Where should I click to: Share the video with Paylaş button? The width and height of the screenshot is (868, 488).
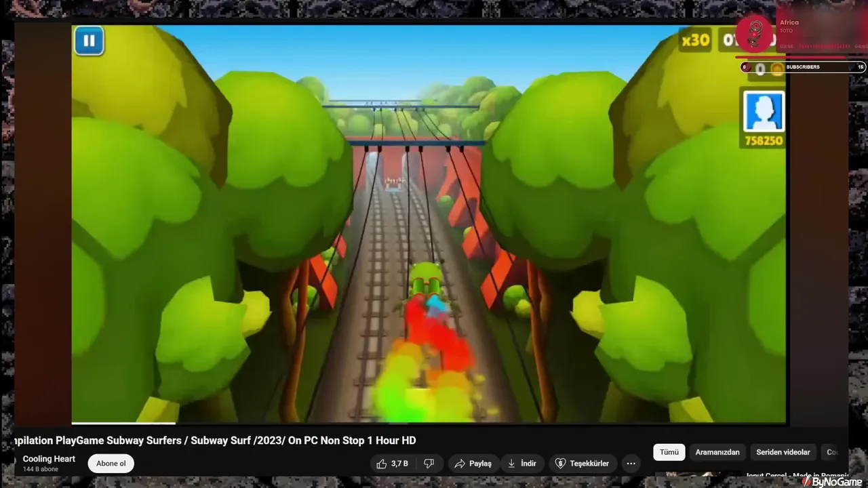point(473,464)
